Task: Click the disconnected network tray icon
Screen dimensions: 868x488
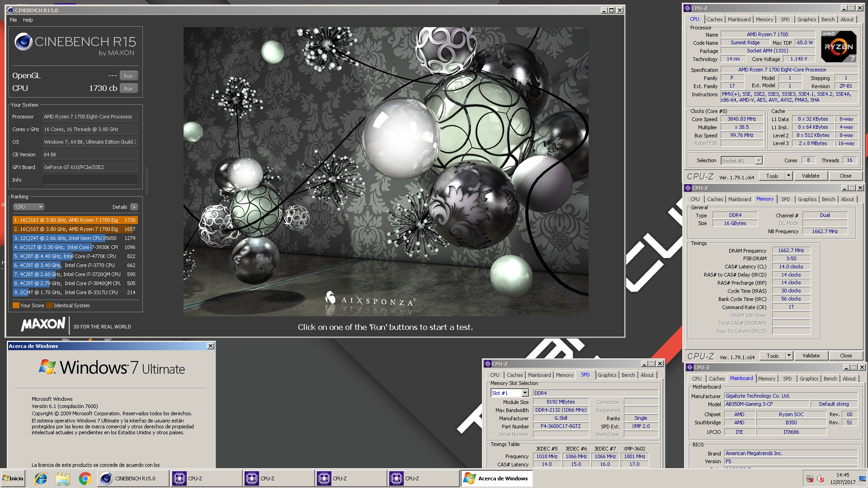Action: [x=810, y=479]
